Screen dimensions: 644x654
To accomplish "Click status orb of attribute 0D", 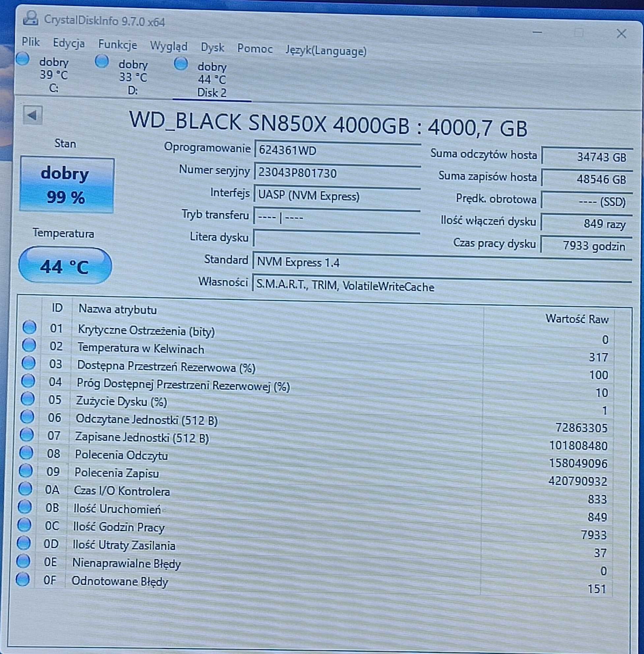I will pyautogui.click(x=24, y=543).
